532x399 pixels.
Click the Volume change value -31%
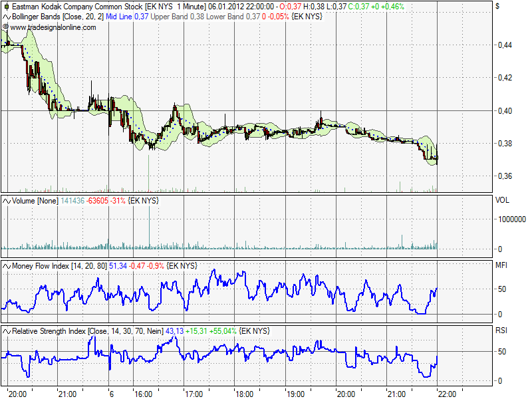118,199
